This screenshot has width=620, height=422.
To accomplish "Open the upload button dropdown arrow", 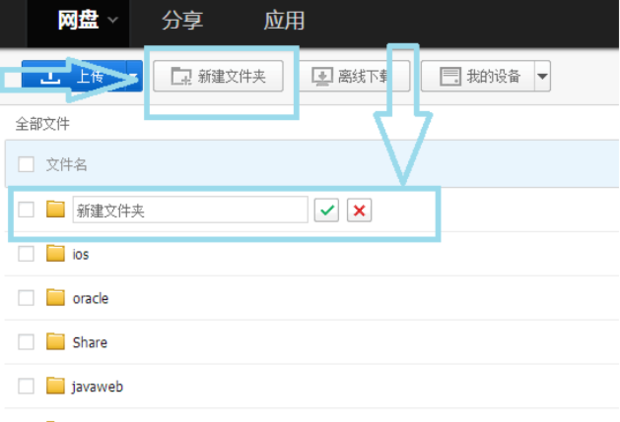I will [135, 76].
